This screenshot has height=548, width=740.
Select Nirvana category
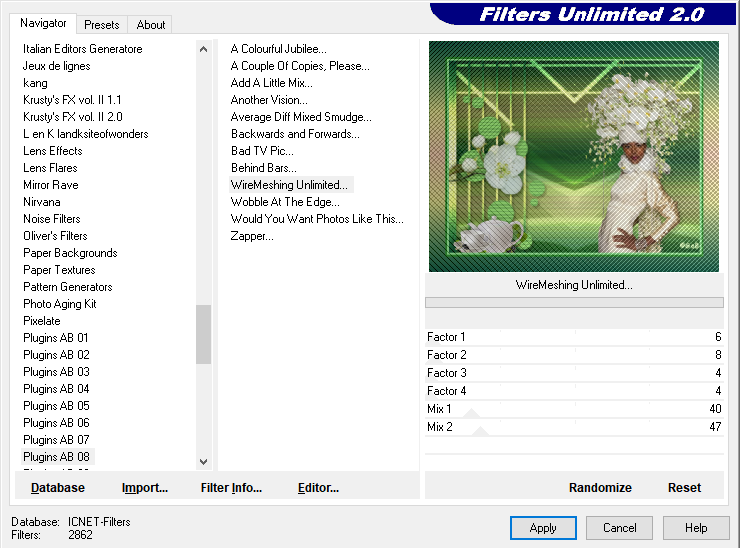click(x=42, y=202)
